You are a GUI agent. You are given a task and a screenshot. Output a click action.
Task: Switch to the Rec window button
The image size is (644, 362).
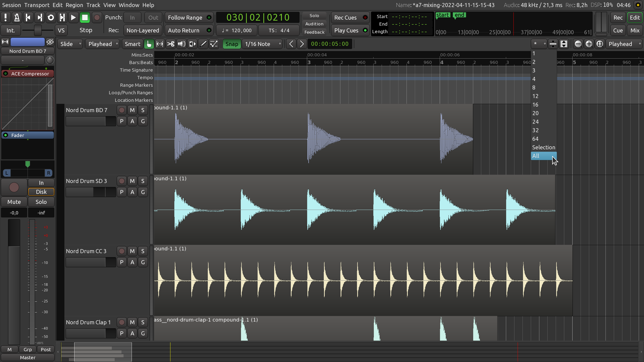pyautogui.click(x=618, y=18)
